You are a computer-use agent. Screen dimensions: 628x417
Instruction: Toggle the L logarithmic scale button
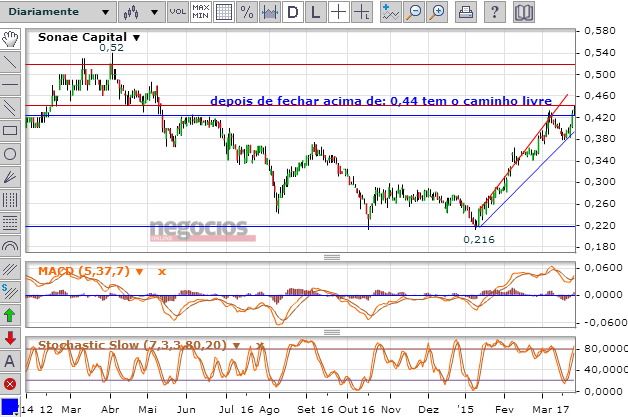(x=316, y=12)
